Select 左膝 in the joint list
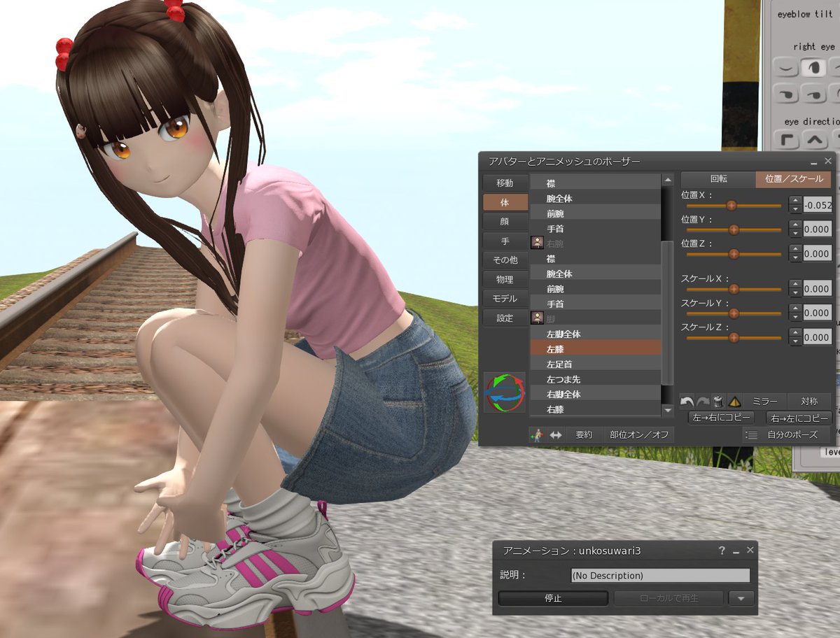Viewport: 840px width, 638px height. click(596, 348)
